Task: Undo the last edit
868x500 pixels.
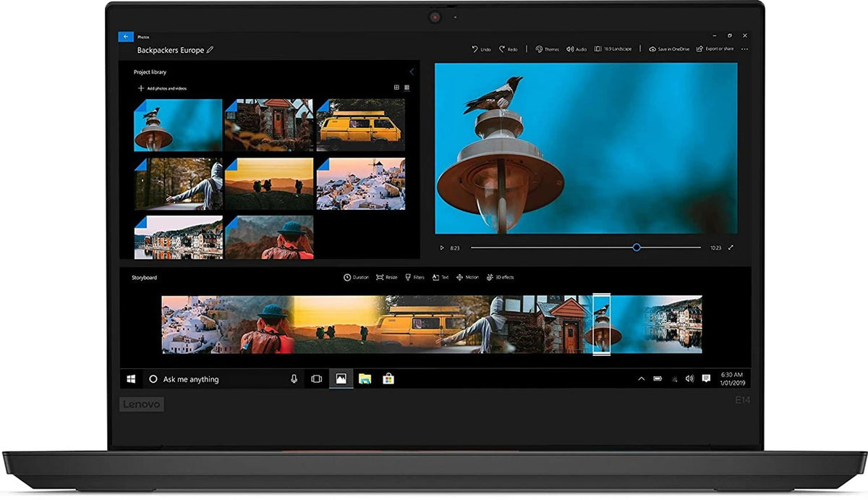Action: [x=481, y=49]
